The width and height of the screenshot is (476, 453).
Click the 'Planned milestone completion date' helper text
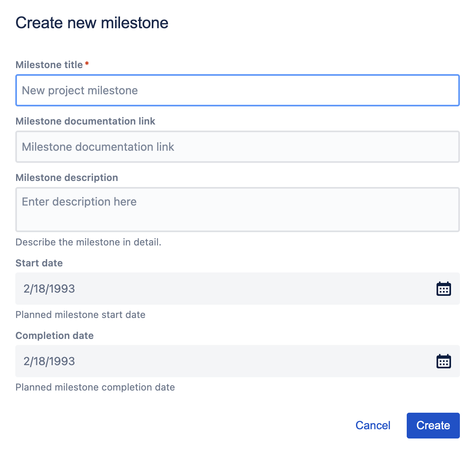95,387
